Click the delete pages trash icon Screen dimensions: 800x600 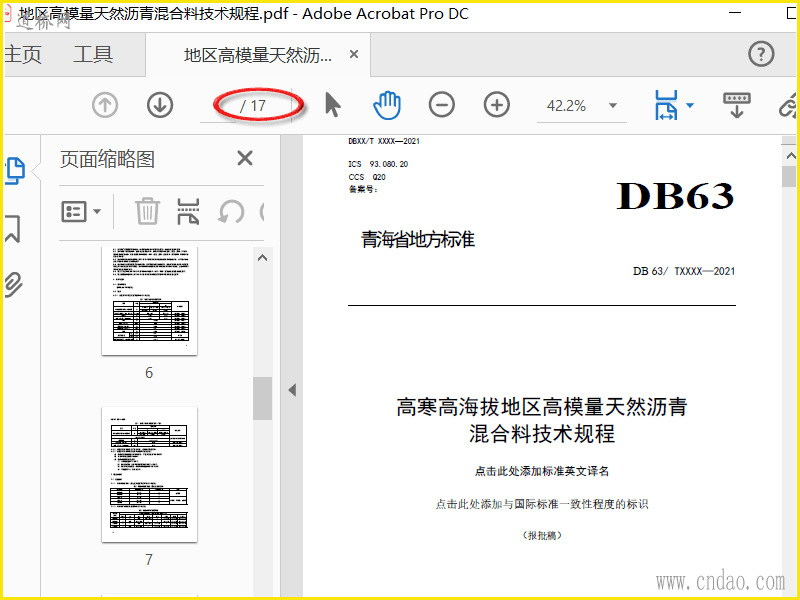pyautogui.click(x=147, y=211)
